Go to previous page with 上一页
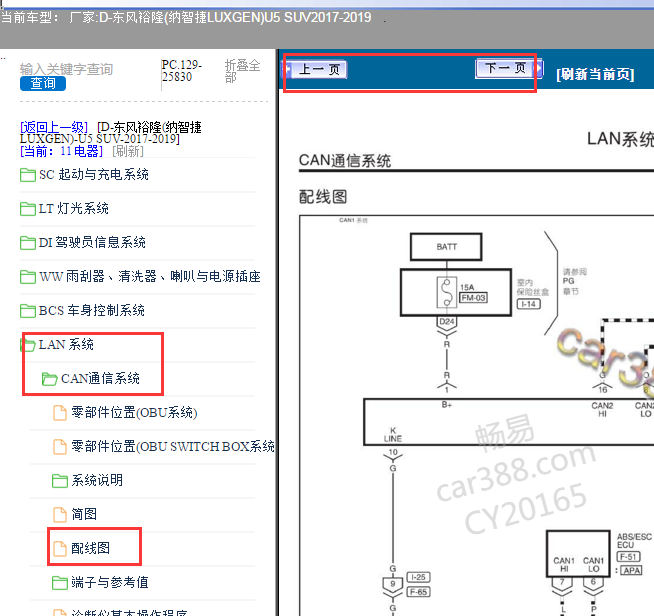Screen dimensions: 654x616 (x=319, y=69)
